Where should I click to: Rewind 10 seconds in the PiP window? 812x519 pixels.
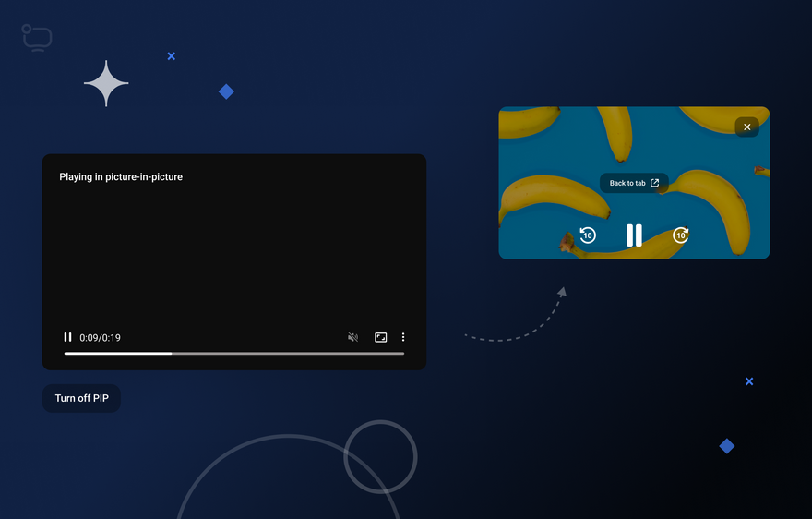588,235
